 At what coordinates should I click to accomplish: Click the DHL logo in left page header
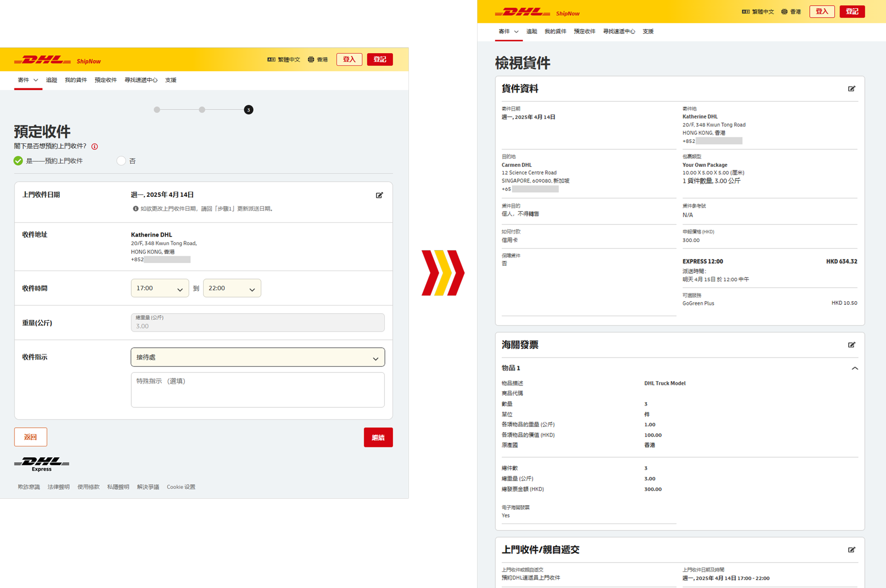click(x=42, y=60)
